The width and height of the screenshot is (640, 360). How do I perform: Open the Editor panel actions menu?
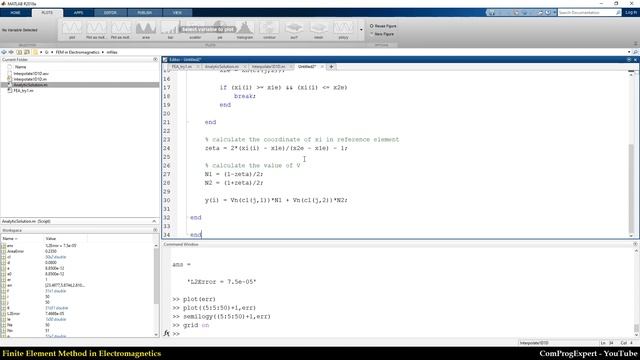tap(629, 60)
